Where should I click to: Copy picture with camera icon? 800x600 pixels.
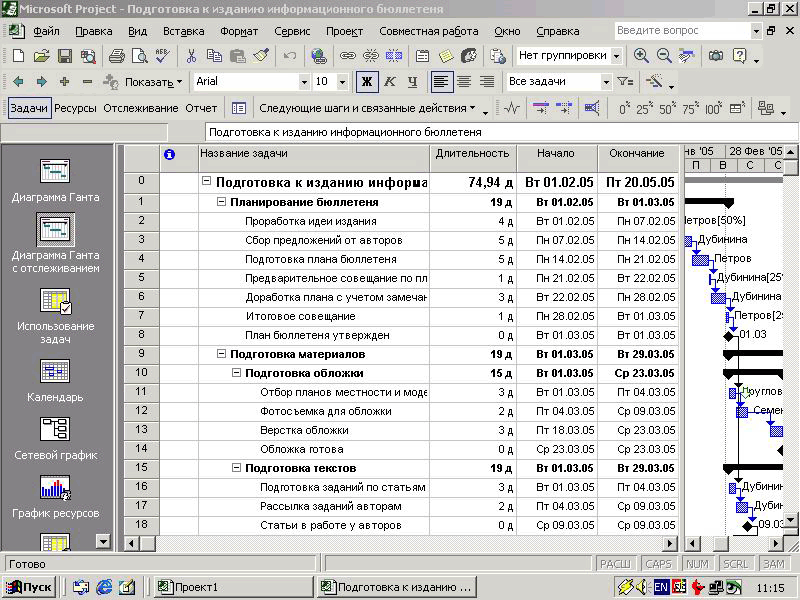pos(716,55)
